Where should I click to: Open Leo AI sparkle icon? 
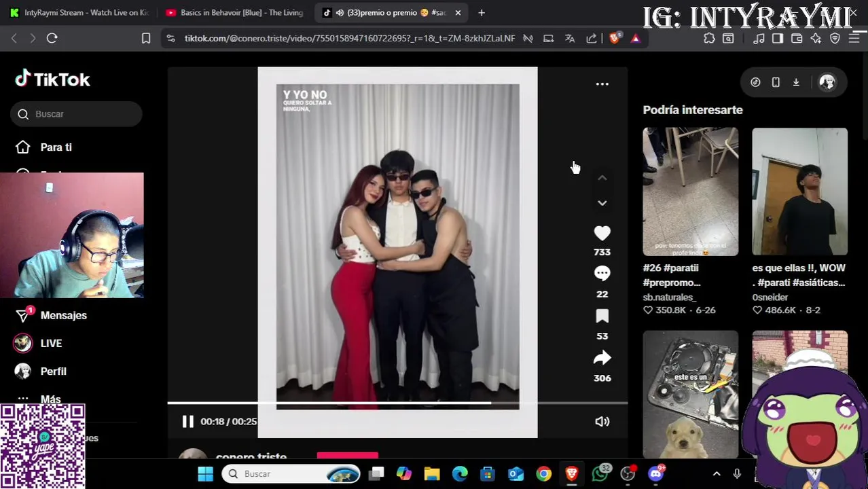pos(816,38)
